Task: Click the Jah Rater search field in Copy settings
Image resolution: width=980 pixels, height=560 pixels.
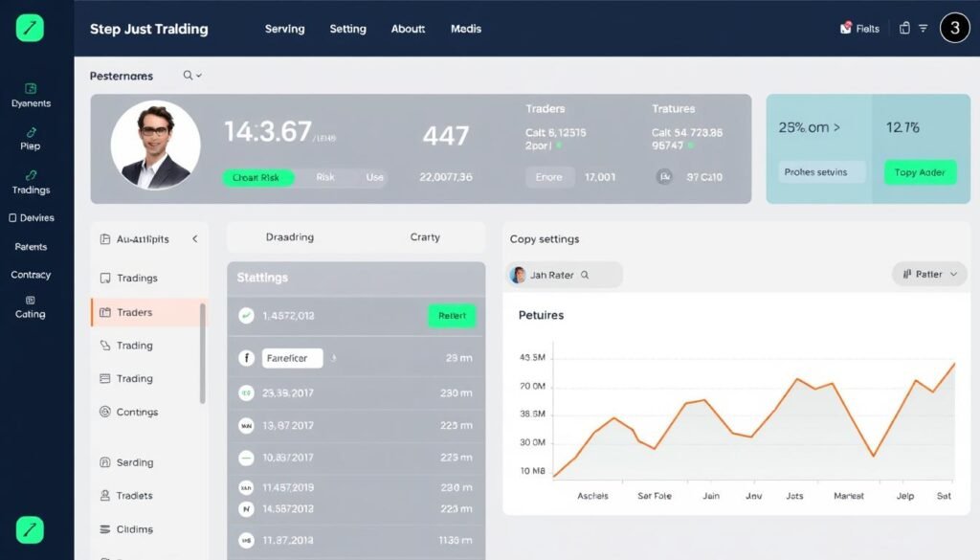Action: [563, 274]
